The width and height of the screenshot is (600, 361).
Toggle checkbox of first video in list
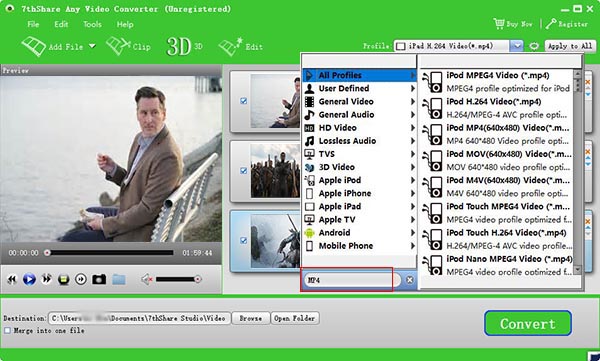(243, 101)
